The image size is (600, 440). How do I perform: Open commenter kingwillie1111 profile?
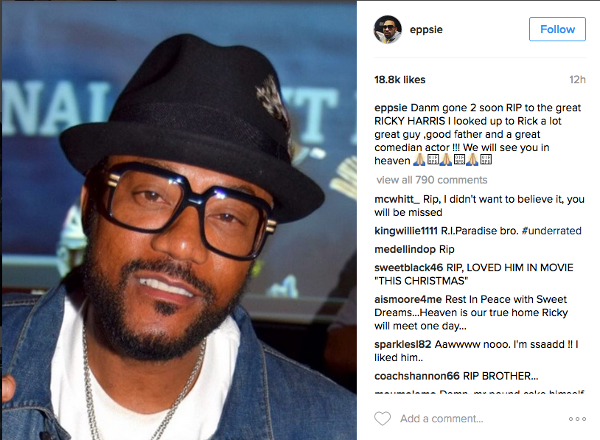(x=406, y=231)
